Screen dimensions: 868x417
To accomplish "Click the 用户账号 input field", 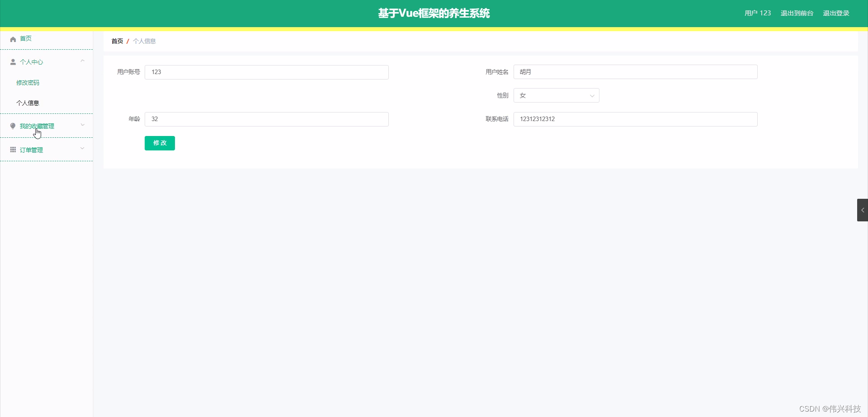I will pyautogui.click(x=266, y=72).
